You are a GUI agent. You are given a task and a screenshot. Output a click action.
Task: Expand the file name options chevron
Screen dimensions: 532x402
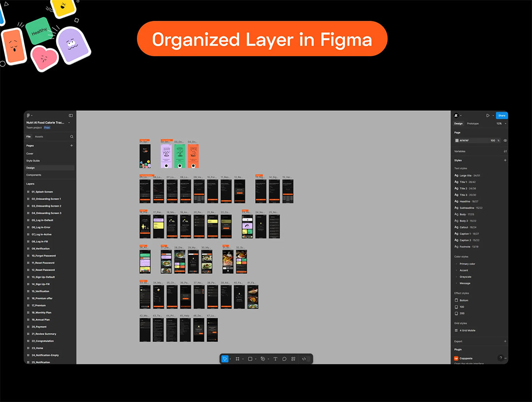tap(69, 123)
